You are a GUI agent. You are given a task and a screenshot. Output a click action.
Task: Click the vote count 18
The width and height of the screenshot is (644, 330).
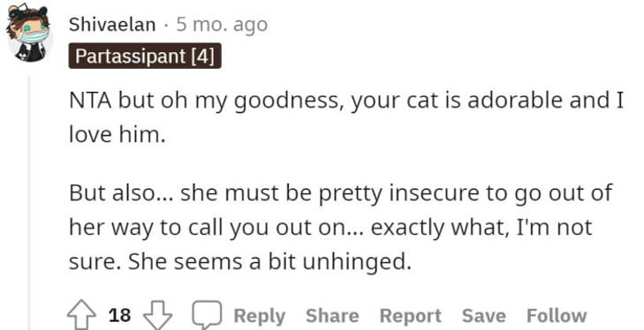coord(119,316)
